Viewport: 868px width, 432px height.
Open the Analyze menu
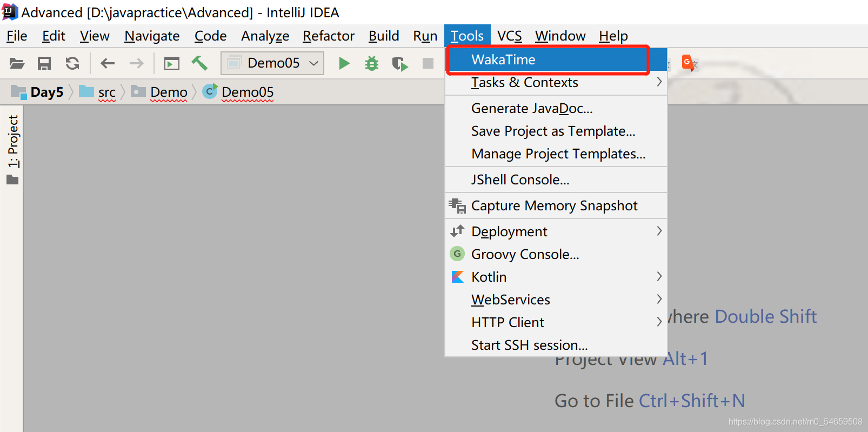265,36
